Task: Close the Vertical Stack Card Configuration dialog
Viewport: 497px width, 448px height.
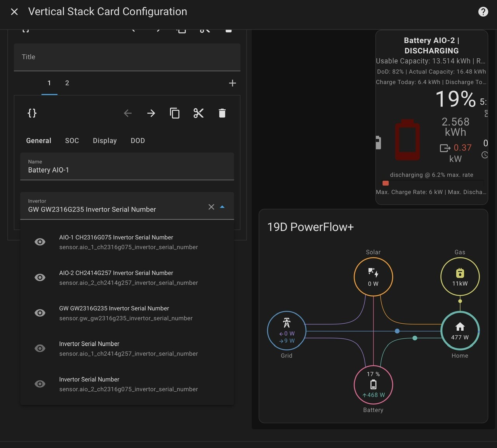Action: (x=14, y=12)
